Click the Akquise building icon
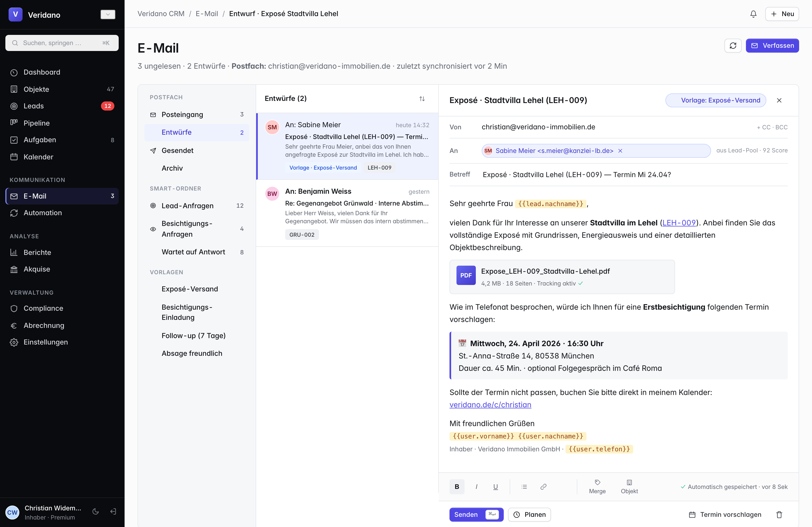The height and width of the screenshot is (527, 812). pos(14,269)
